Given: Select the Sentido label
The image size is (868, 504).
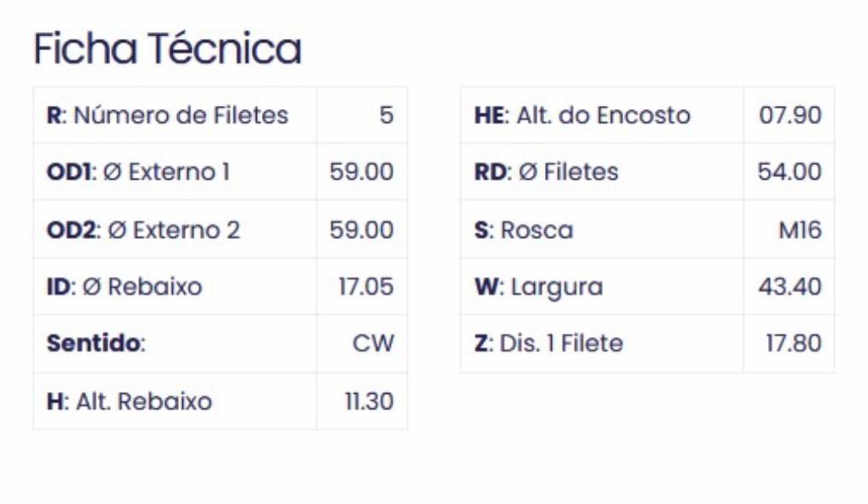Looking at the screenshot, I should click(x=96, y=344).
